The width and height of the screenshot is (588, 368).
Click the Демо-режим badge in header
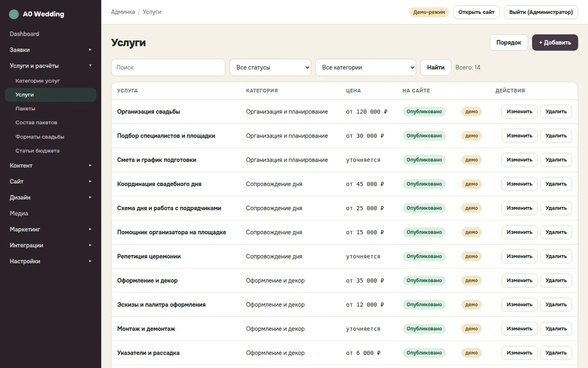(429, 12)
